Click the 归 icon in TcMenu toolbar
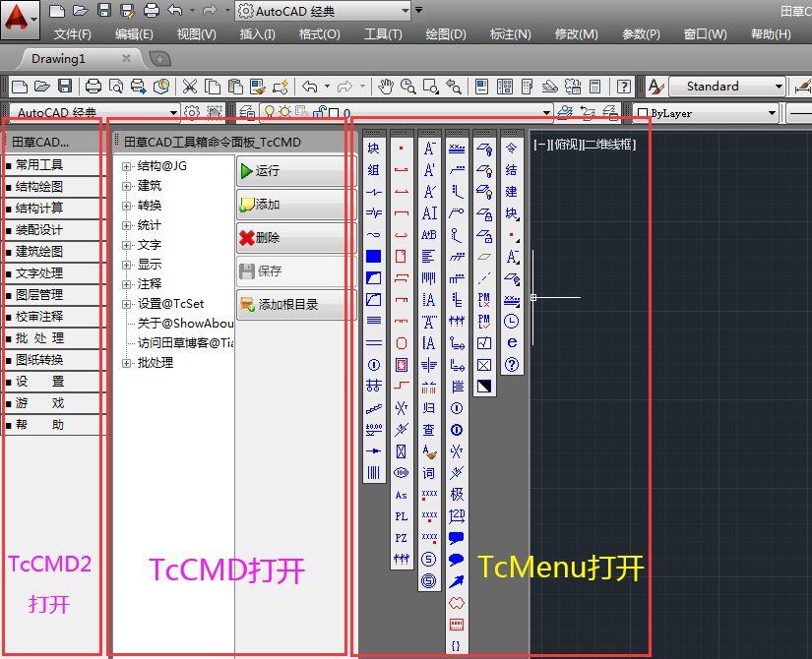This screenshot has height=659, width=812. pyautogui.click(x=429, y=408)
